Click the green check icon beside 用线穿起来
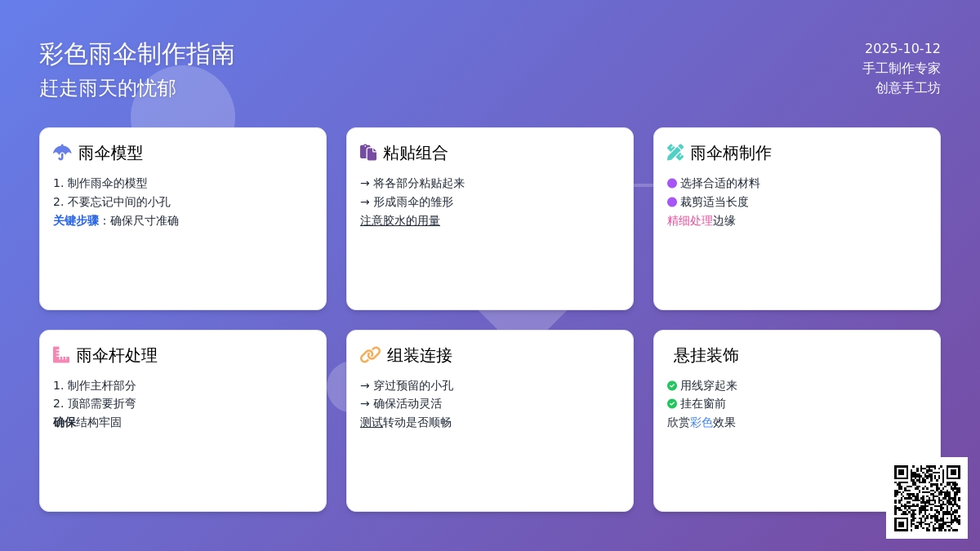Viewport: 980px width, 551px height. 672,385
